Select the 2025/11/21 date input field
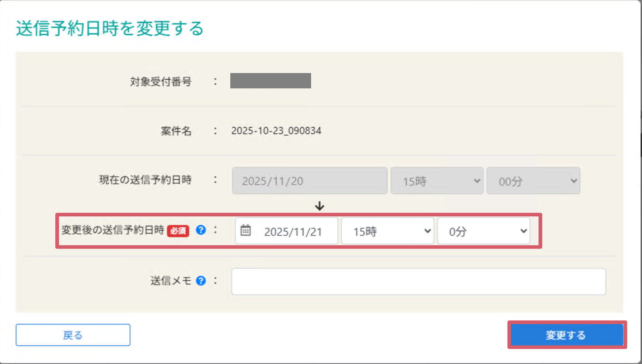 pos(293,231)
